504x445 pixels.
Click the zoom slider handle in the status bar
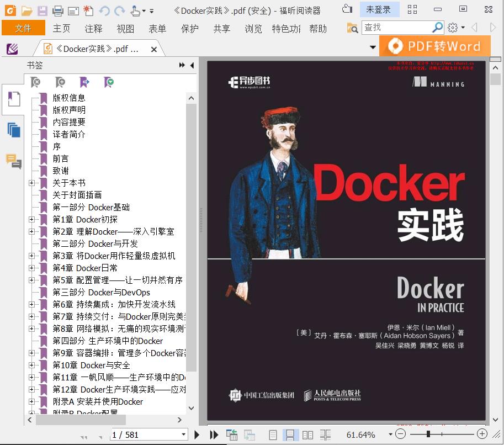click(x=428, y=434)
